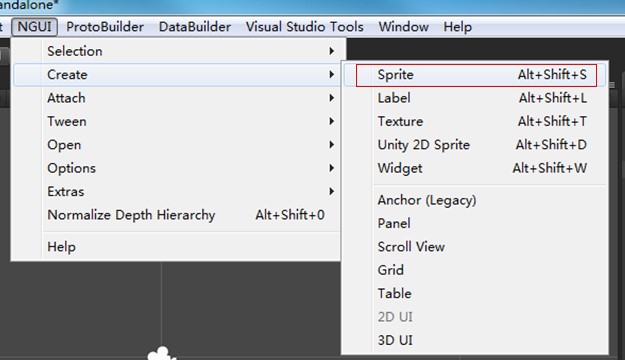Open the Visual Studio Tools menu
The height and width of the screenshot is (360, 625).
point(304,27)
